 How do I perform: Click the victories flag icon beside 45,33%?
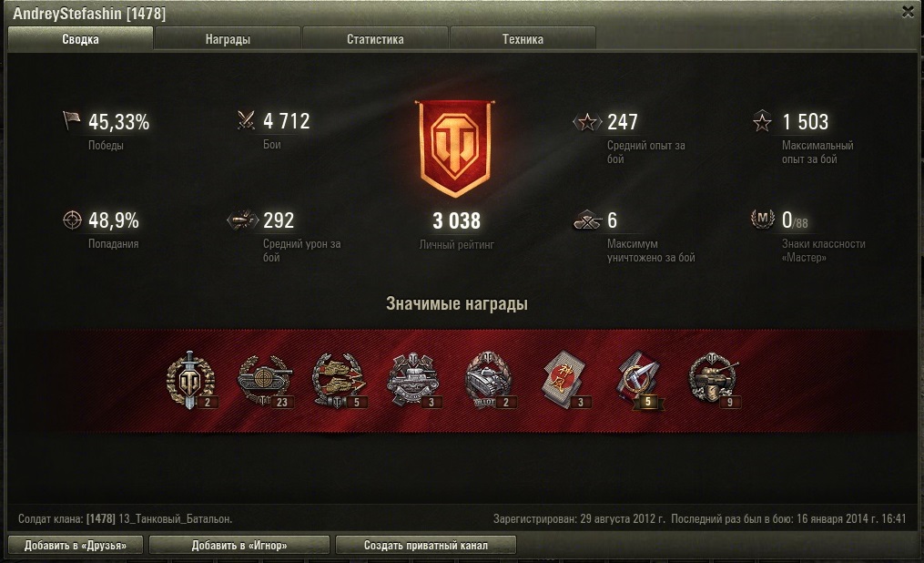(71, 121)
